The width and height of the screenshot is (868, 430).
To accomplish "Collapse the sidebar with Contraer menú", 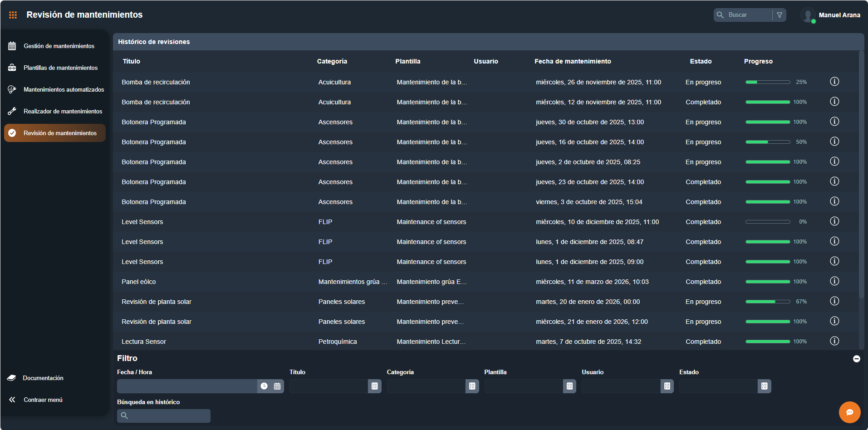I will [43, 400].
